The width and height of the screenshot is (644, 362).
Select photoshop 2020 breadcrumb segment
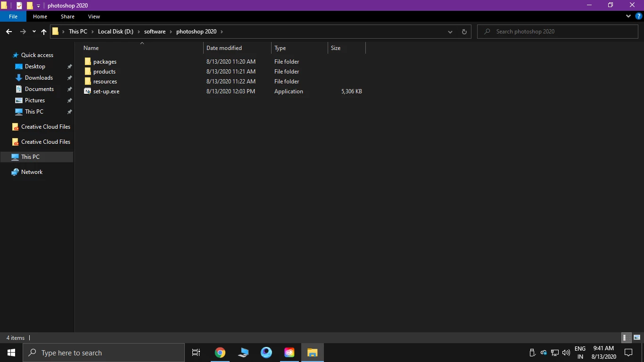pos(196,32)
